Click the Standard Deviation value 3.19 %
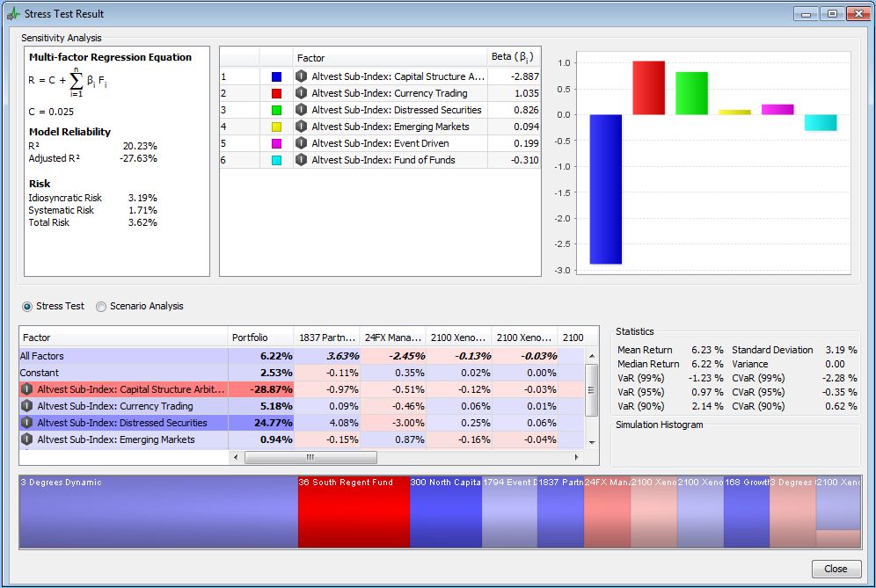 coord(842,350)
